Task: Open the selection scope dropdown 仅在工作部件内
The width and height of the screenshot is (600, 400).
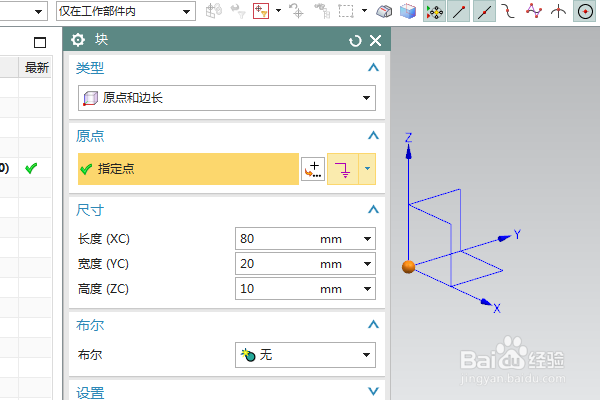Action: click(x=126, y=11)
